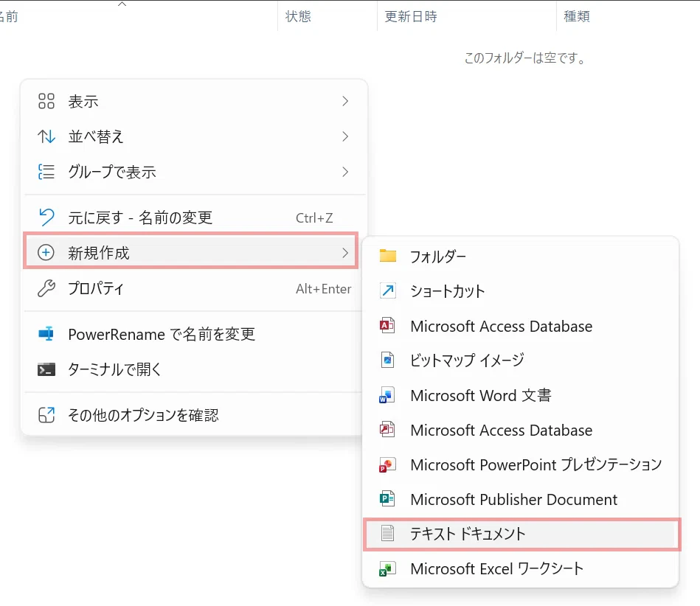The width and height of the screenshot is (700, 606).
Task: Click the Word document icon
Action: [x=387, y=395]
